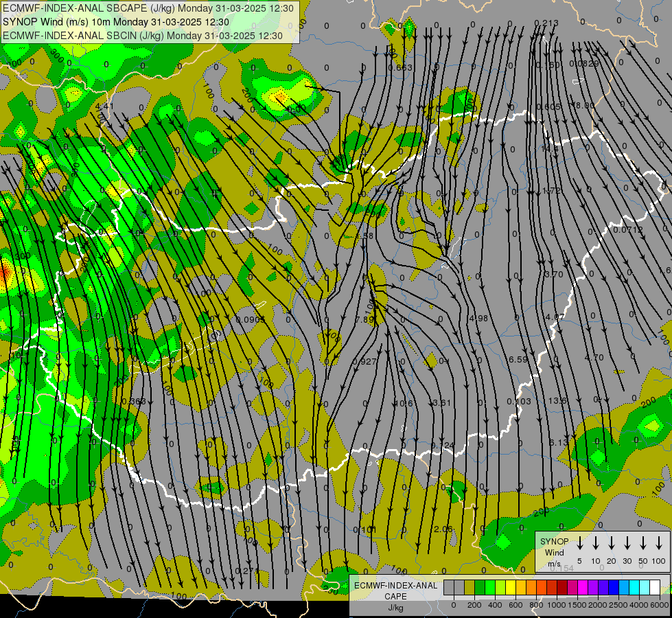Click the 2.06 value on the map
The width and height of the screenshot is (672, 618).
coord(443,529)
